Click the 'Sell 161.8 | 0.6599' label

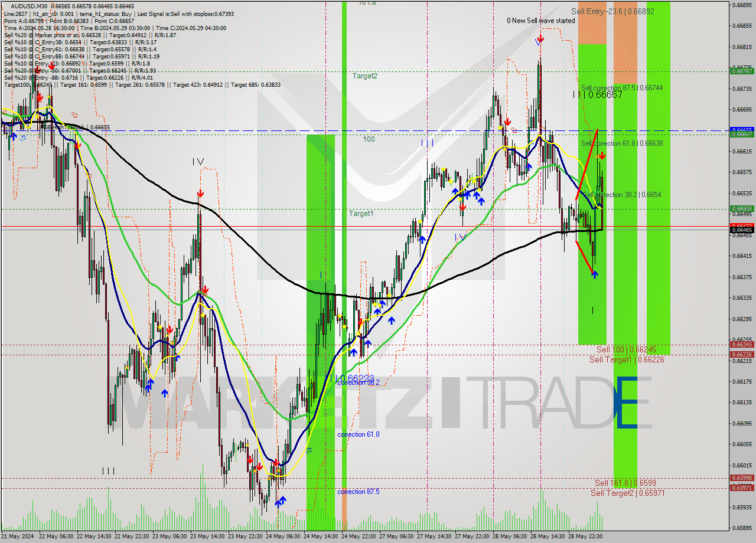pyautogui.click(x=625, y=483)
